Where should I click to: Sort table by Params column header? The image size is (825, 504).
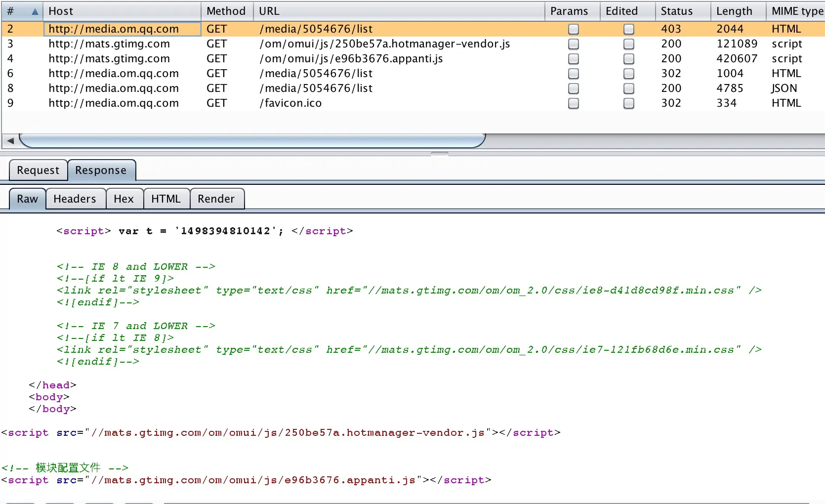[573, 11]
